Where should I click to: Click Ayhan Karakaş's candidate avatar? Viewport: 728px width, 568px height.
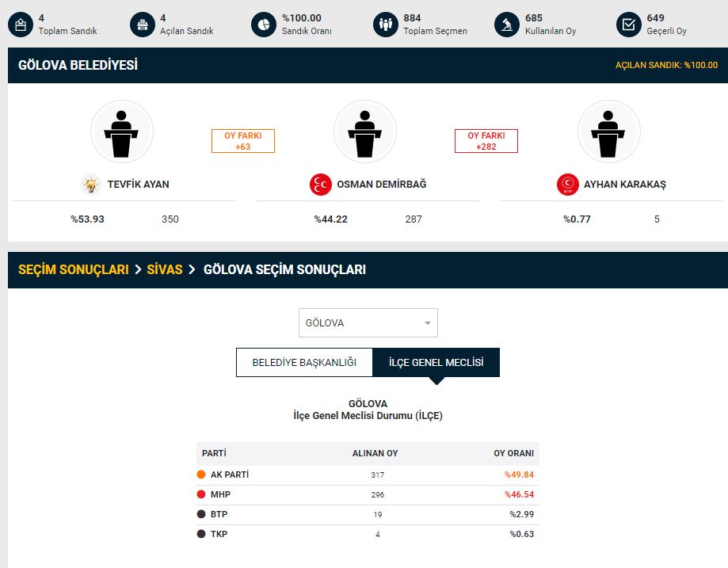tap(608, 132)
